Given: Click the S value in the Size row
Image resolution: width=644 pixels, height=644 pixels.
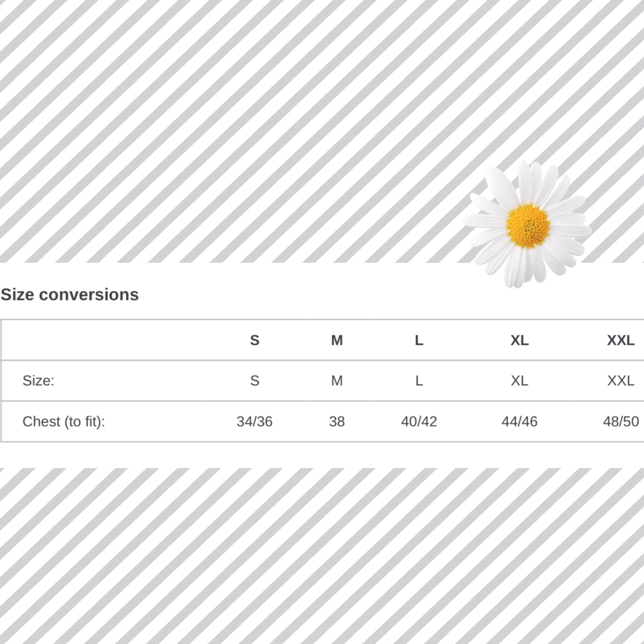Looking at the screenshot, I should pos(254,381).
